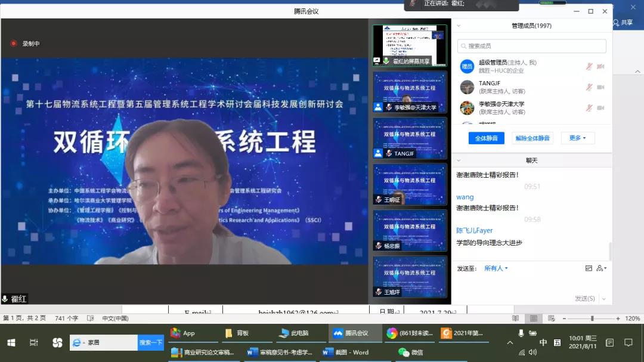Toggle TANGJF's microphone mute
This screenshot has height=362, width=644.
[589, 87]
